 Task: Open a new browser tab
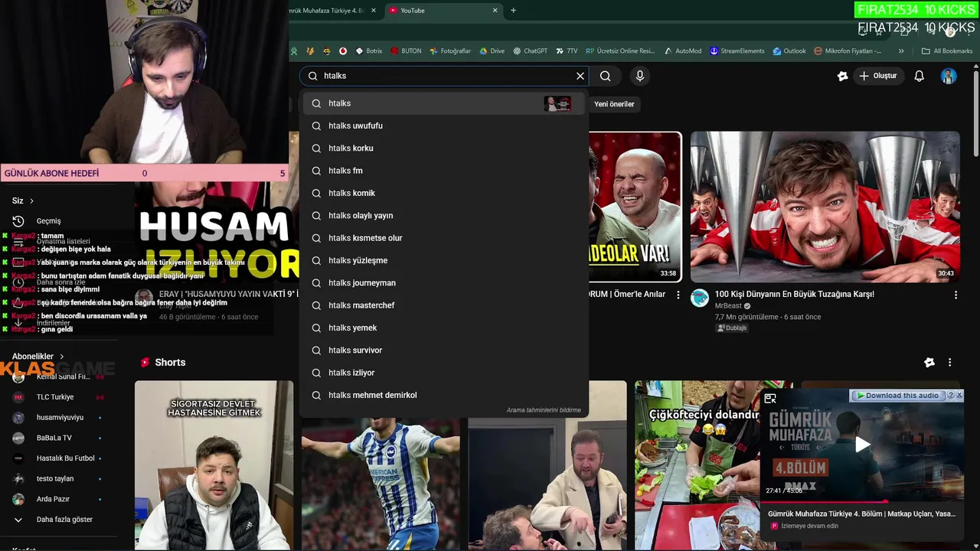[513, 10]
